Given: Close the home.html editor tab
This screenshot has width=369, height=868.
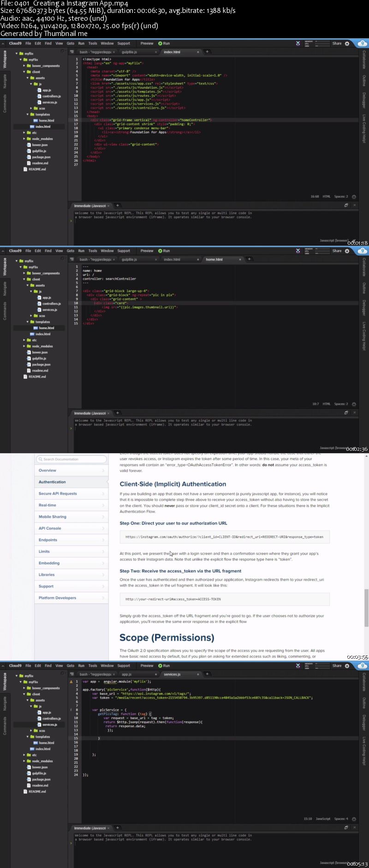Looking at the screenshot, I should (240, 260).
